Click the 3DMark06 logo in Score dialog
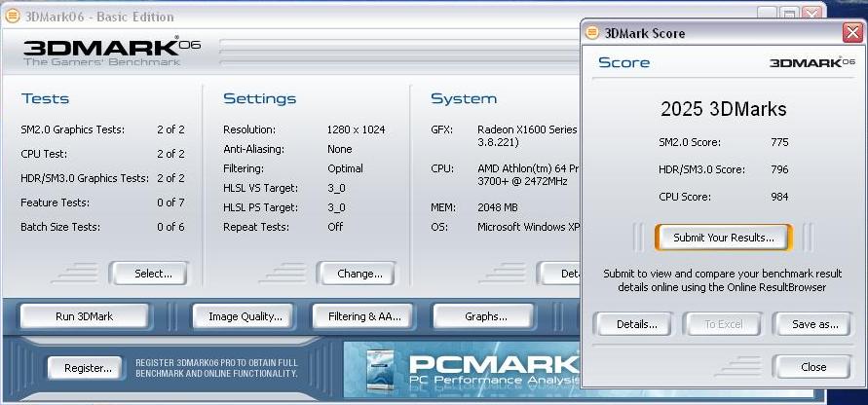The width and height of the screenshot is (868, 405). pos(812,62)
